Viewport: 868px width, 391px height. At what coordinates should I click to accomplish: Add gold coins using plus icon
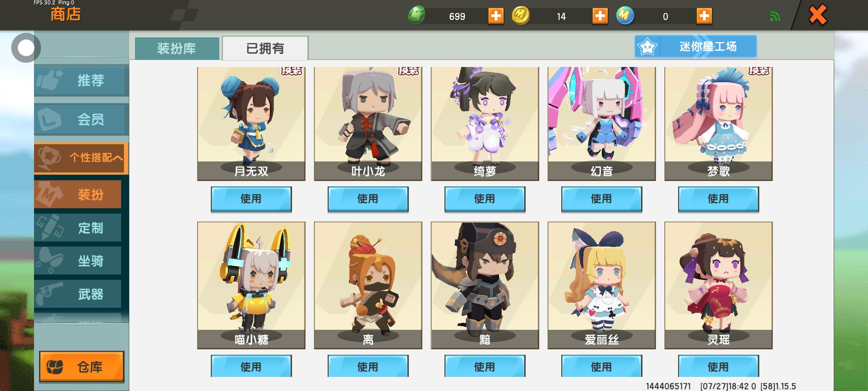[x=600, y=16]
